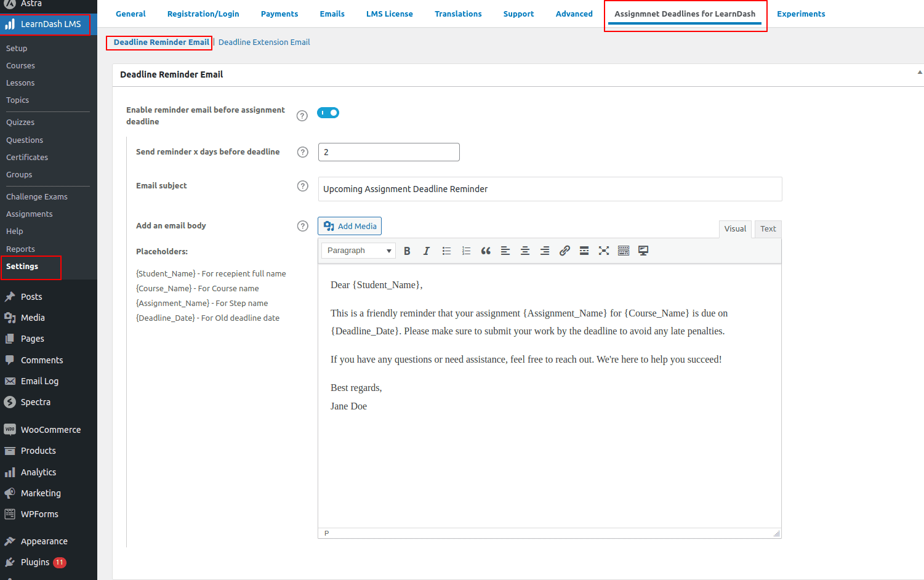Image resolution: width=924 pixels, height=580 pixels.
Task: Apply italic formatting in editor toolbar
Action: click(426, 251)
